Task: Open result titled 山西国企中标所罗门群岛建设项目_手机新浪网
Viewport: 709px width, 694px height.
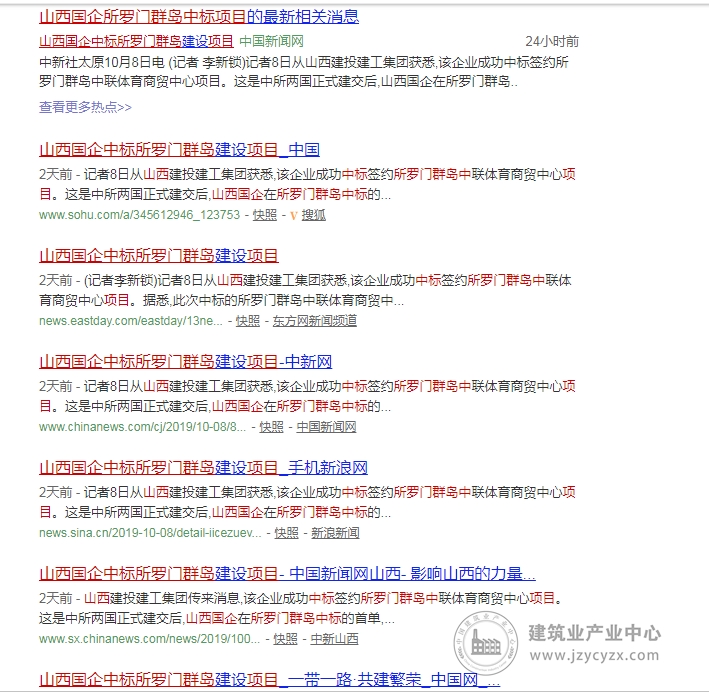Action: point(203,467)
